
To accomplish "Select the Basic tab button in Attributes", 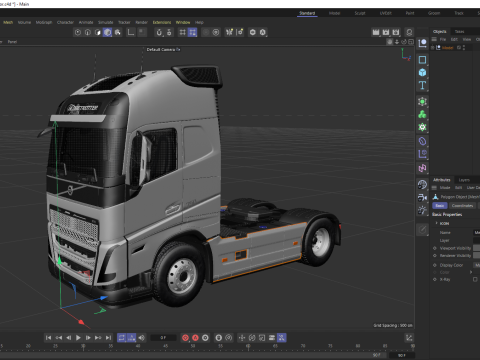I will point(440,206).
